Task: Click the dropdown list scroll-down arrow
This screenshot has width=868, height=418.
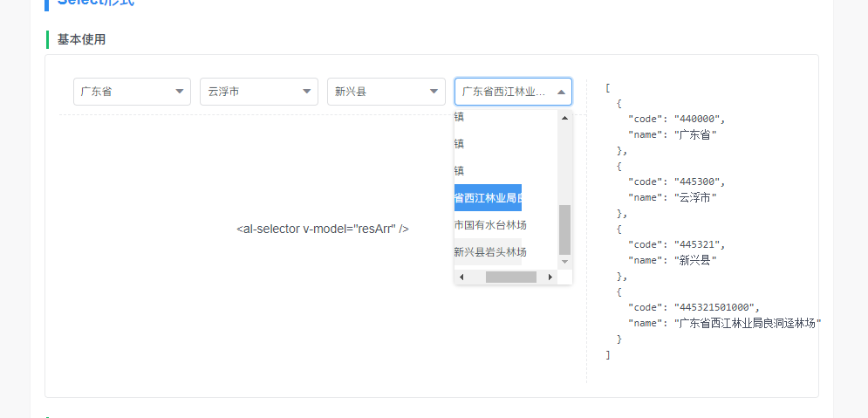Action: [564, 261]
